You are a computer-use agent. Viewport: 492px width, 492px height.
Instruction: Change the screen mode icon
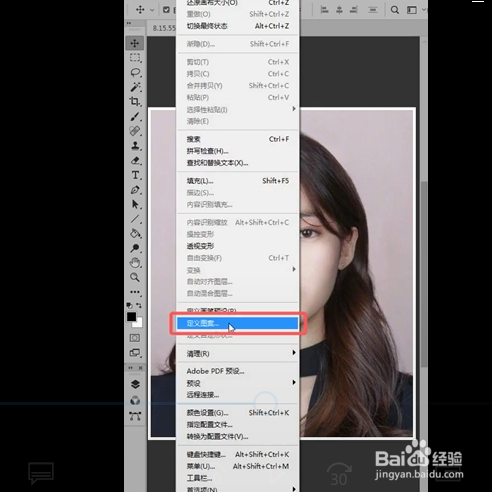click(x=135, y=353)
